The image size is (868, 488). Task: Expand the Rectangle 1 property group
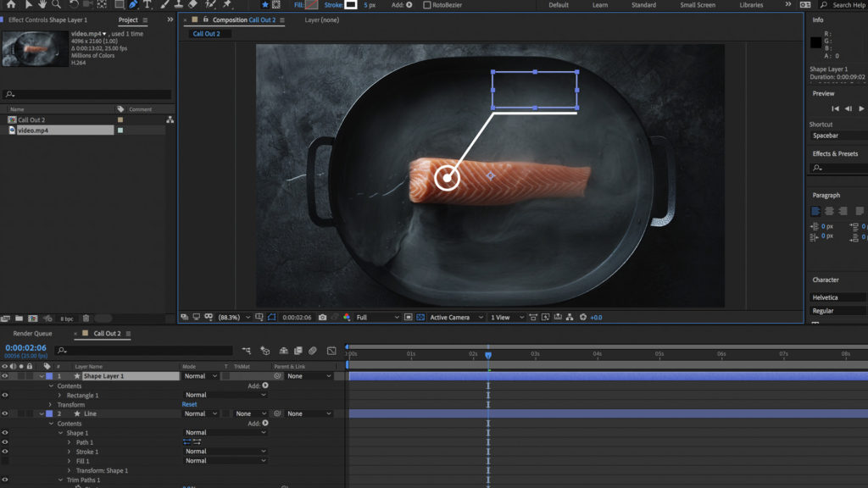(x=59, y=396)
